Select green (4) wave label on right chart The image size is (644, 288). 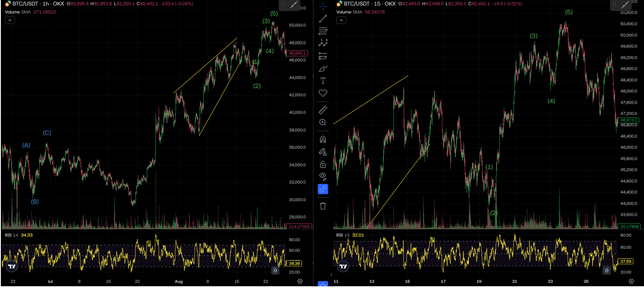551,101
